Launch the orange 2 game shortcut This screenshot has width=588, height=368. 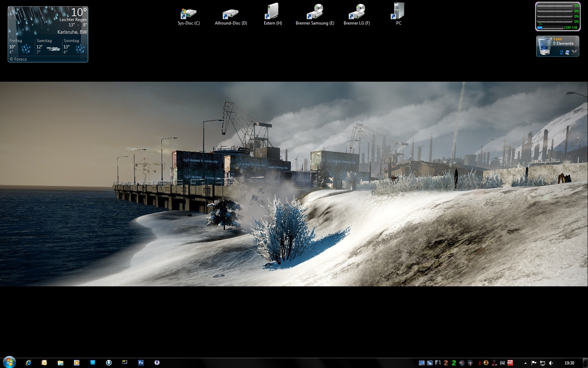[x=446, y=363]
